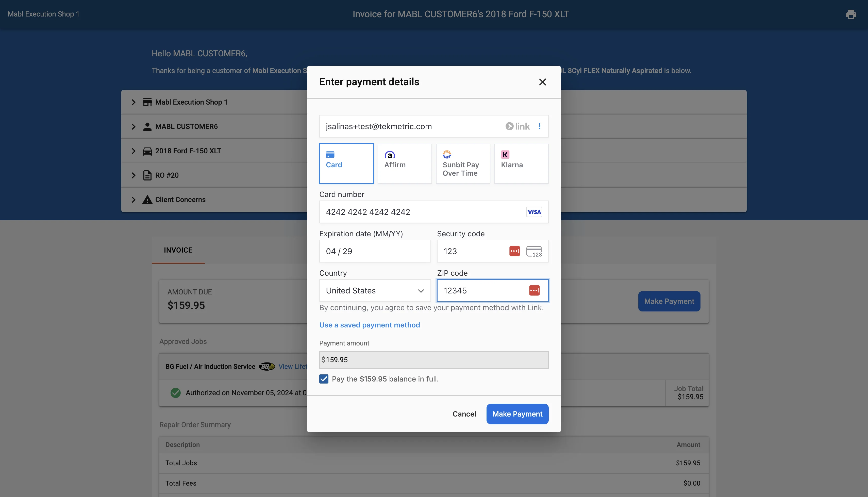This screenshot has width=868, height=497.
Task: Click the red password manager icon in Security code field
Action: click(514, 251)
